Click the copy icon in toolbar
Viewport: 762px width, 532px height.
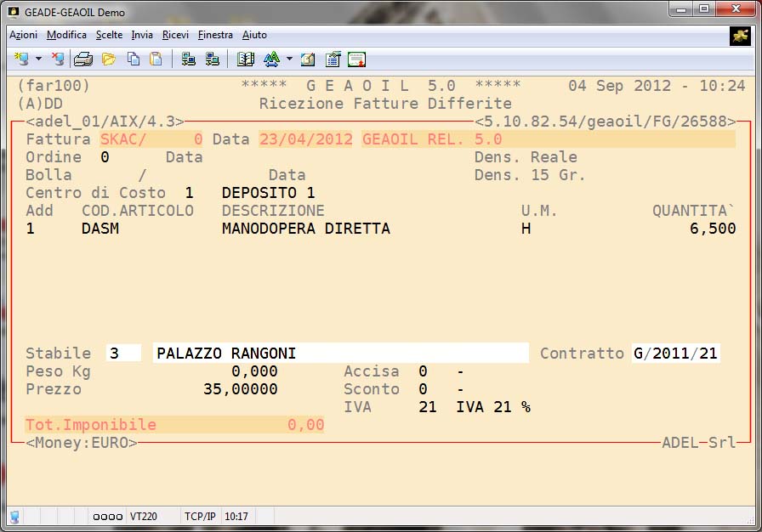[x=133, y=59]
